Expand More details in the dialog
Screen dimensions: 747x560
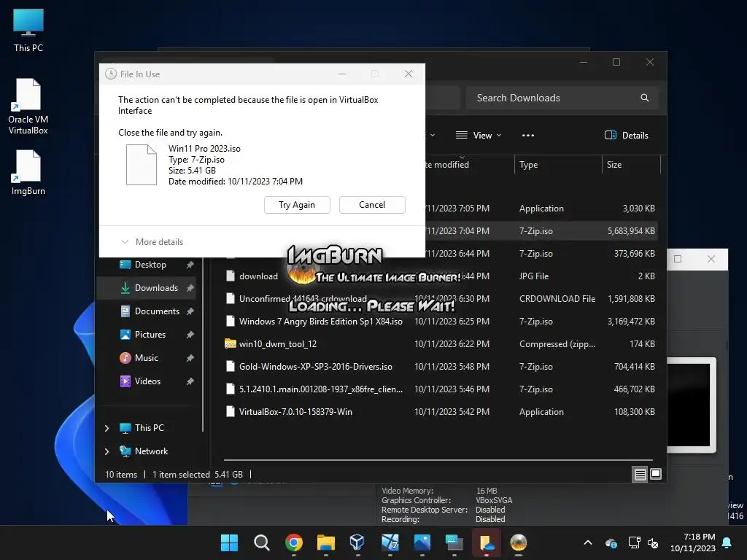point(152,242)
